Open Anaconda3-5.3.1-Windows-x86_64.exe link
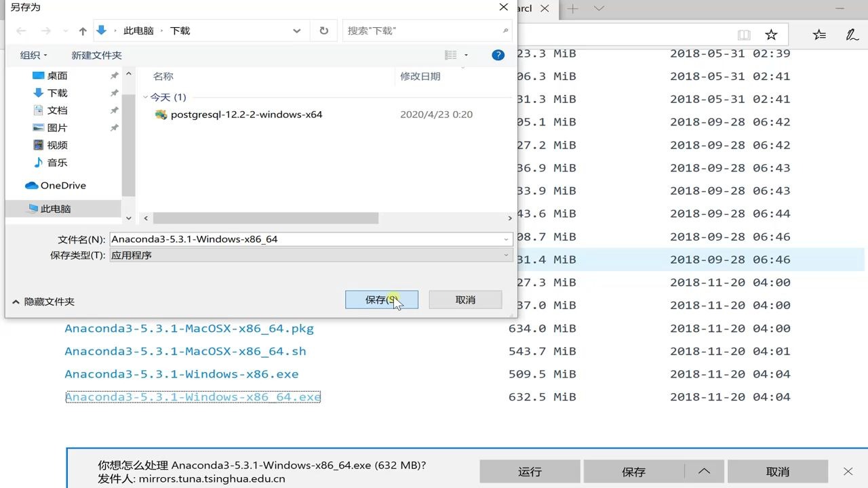 pos(193,397)
